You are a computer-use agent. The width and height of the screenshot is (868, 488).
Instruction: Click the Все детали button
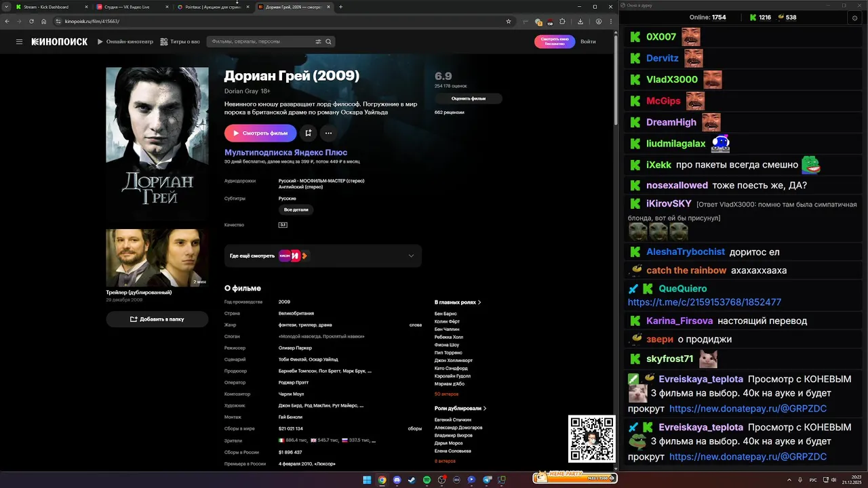click(296, 209)
